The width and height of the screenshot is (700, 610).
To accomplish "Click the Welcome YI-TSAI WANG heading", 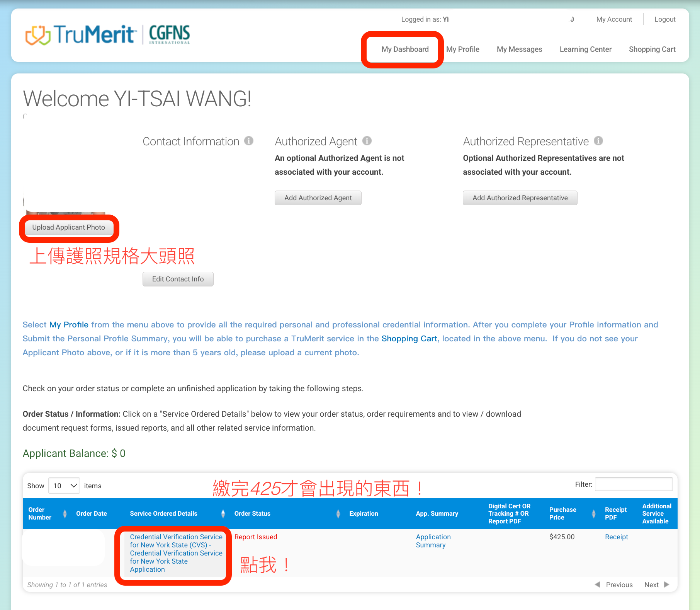I will [137, 99].
